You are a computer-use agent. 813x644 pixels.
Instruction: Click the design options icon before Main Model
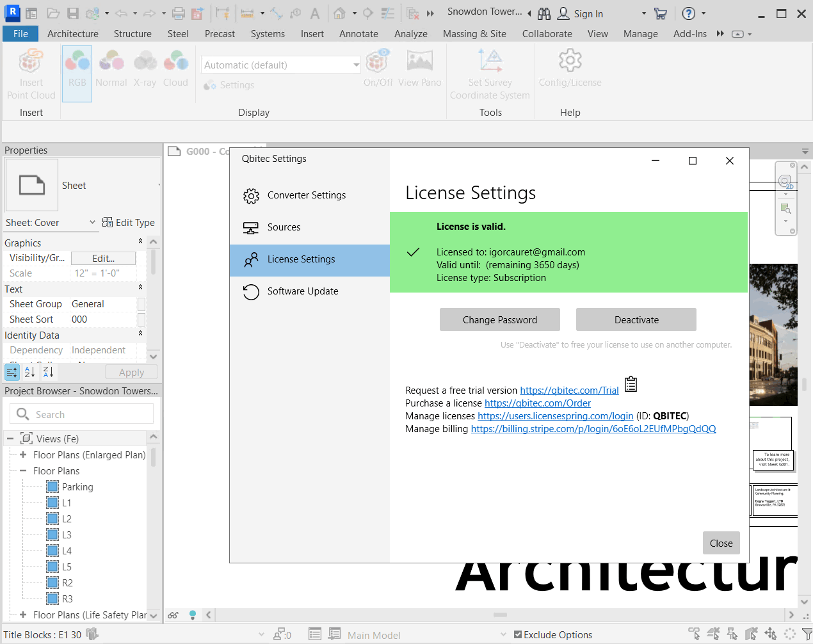334,634
